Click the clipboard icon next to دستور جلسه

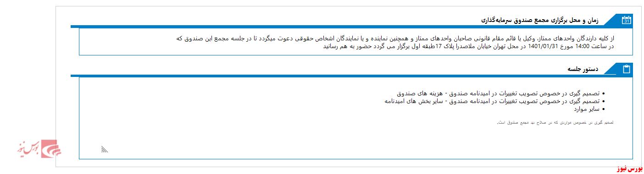coord(626,69)
